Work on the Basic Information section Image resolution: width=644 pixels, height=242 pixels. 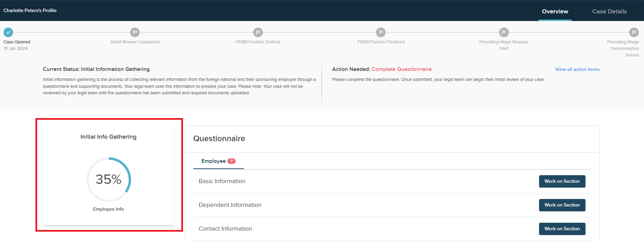pyautogui.click(x=562, y=181)
